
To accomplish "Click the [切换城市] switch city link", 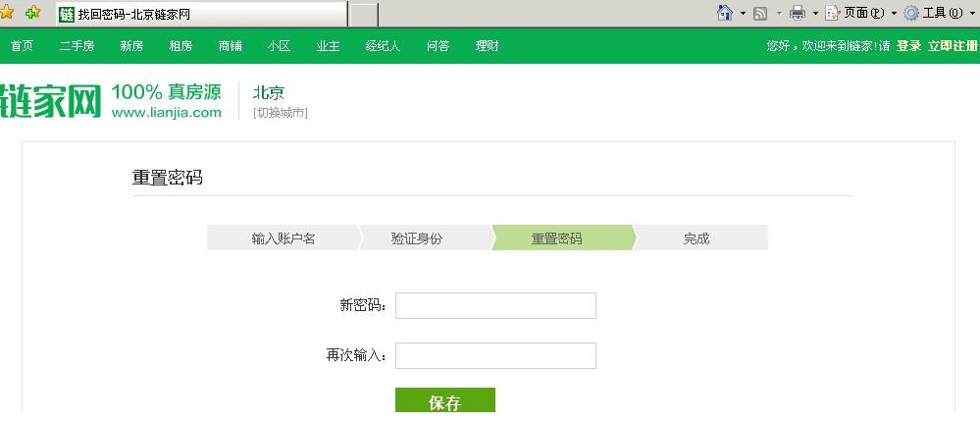I will pos(280,113).
